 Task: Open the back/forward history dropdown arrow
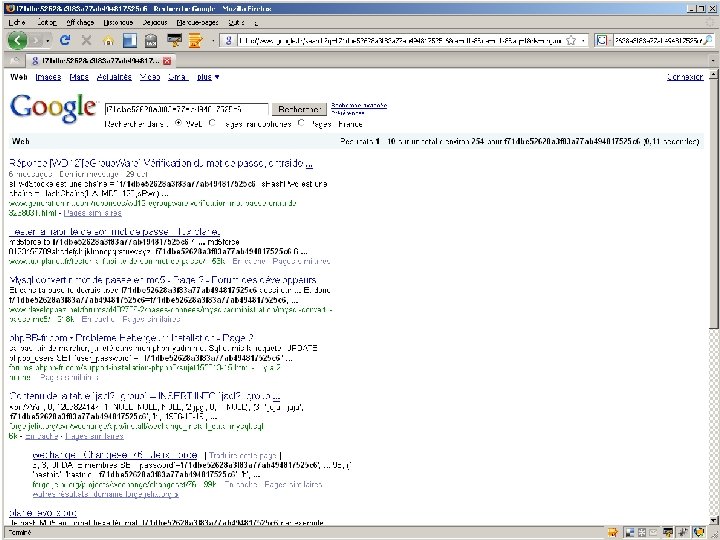(48, 41)
